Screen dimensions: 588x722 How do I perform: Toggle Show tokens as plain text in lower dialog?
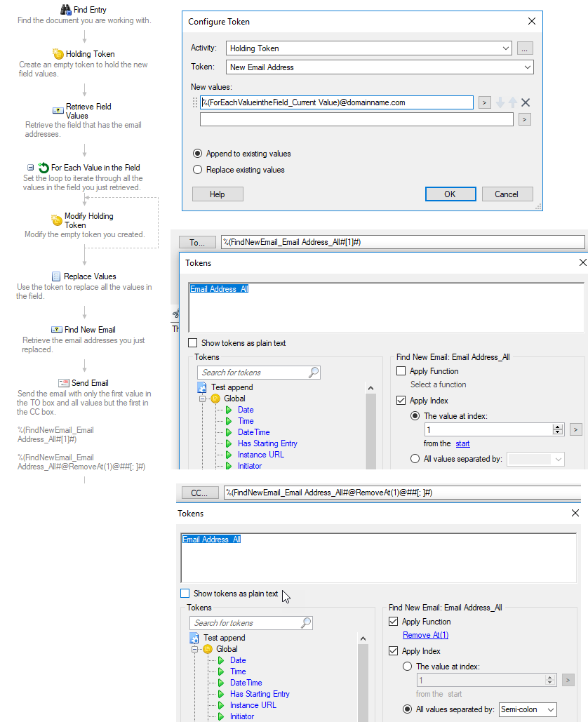point(185,594)
